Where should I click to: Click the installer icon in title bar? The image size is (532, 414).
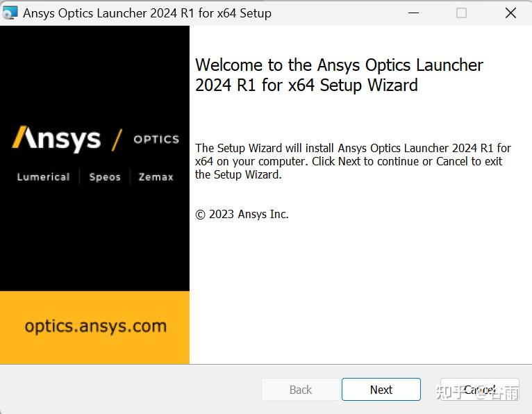[x=10, y=13]
